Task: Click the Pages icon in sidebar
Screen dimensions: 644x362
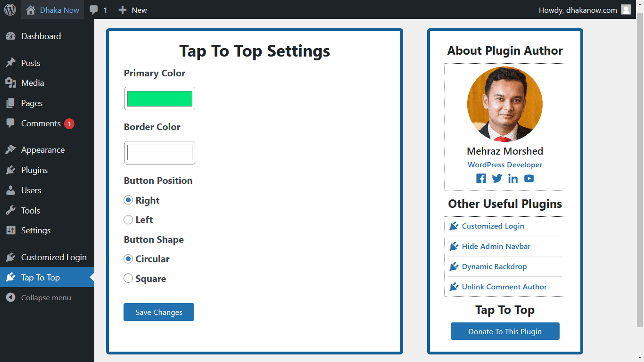Action: pos(10,103)
